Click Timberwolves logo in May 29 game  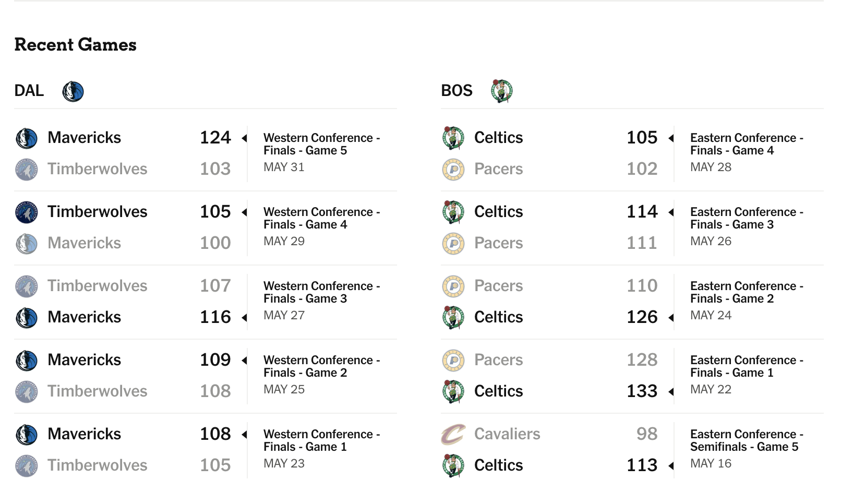(x=27, y=212)
